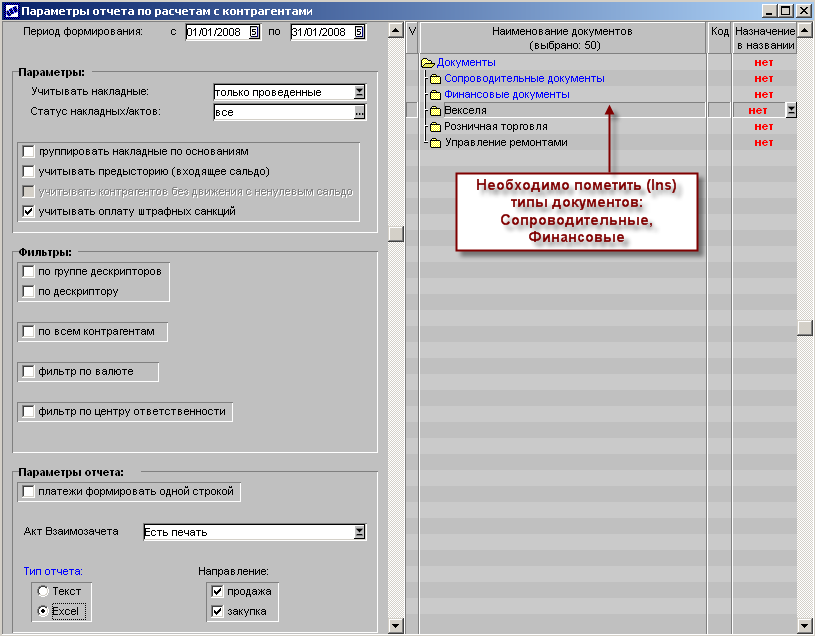Select Сопроводительные документы tree row
Screen dimensions: 815x636
coord(524,78)
